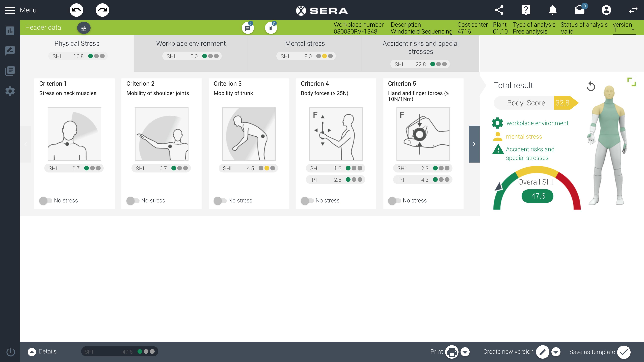
Task: Show next criteria with right chevron
Action: click(474, 144)
